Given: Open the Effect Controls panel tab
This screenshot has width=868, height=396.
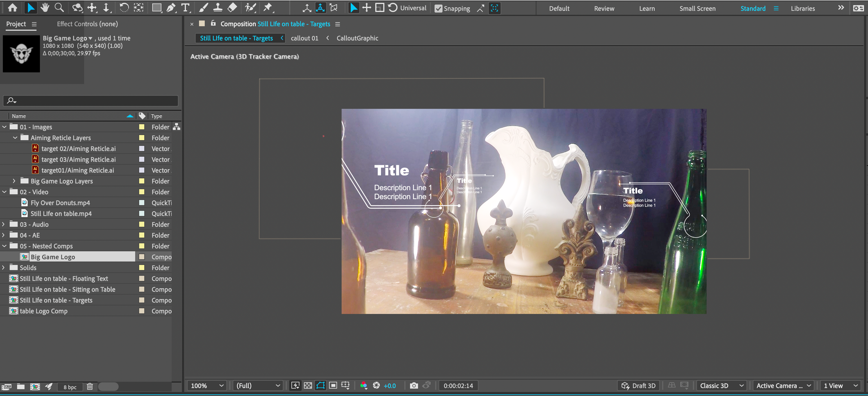Looking at the screenshot, I should (87, 24).
